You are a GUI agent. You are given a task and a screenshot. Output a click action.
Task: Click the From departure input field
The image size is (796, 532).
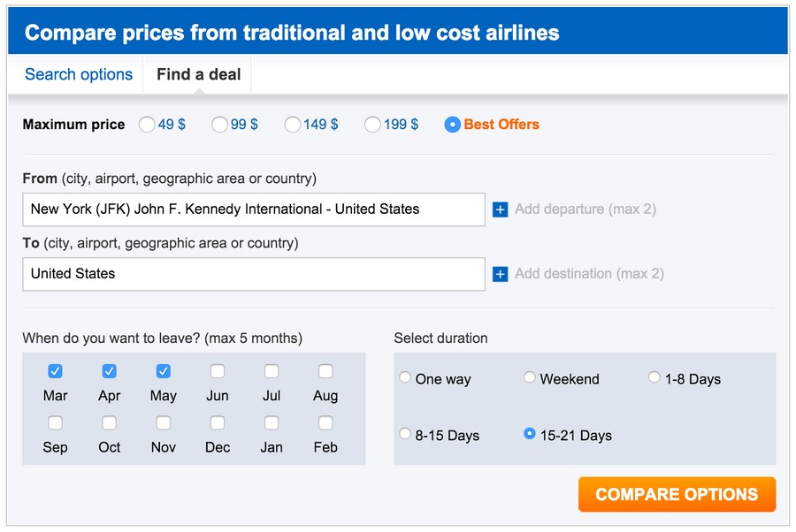point(254,209)
